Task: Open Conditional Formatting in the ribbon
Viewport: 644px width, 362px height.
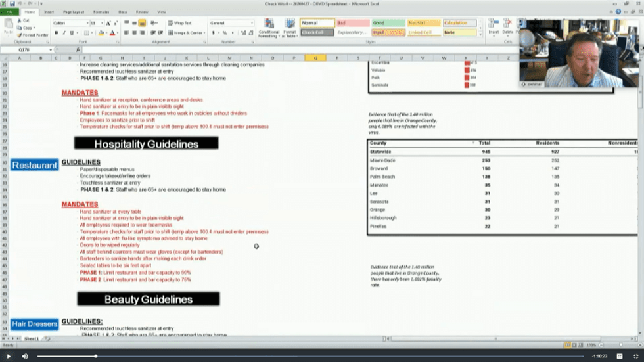Action: (269, 26)
